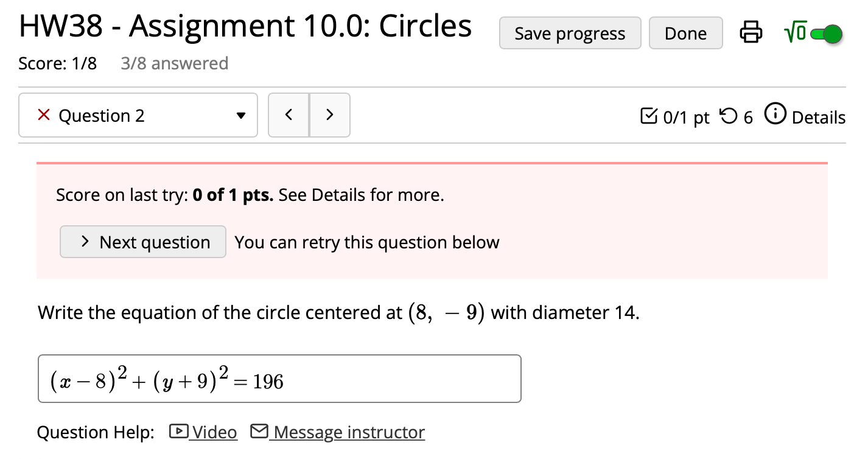868x459 pixels.
Task: Click inside the circle equation answer field
Action: point(279,378)
